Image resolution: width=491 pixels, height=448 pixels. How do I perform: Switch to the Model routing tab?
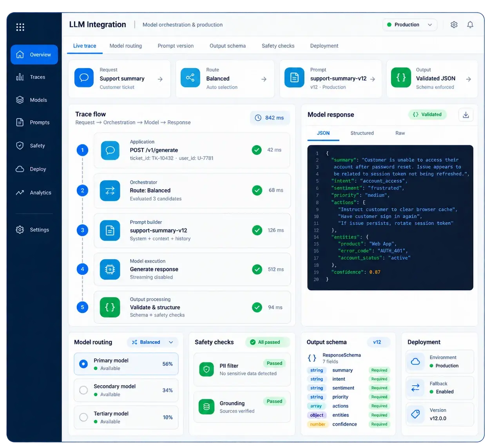pyautogui.click(x=126, y=46)
